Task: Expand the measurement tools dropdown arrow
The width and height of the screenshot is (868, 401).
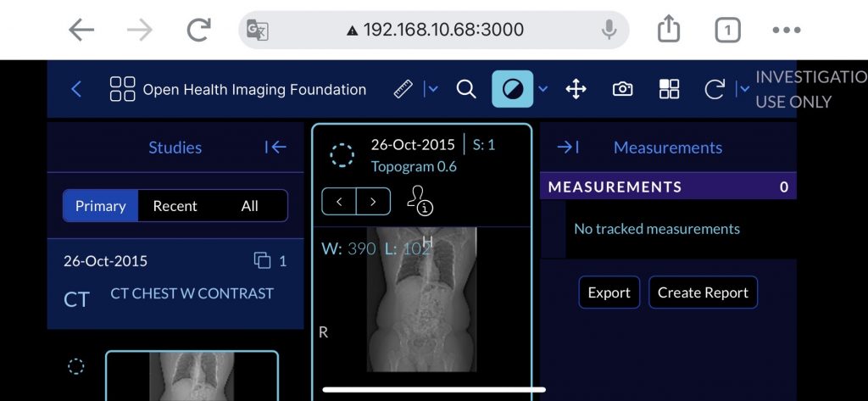Action: coord(433,89)
